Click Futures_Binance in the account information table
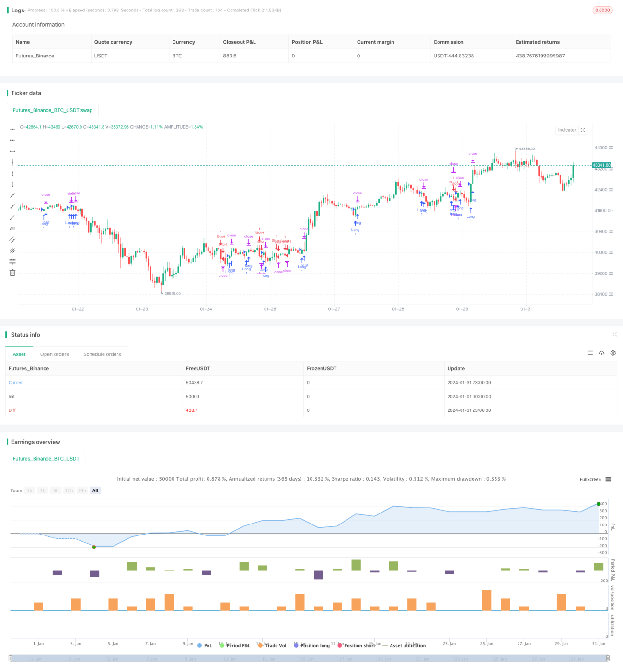Image resolution: width=623 pixels, height=672 pixels. click(x=35, y=56)
